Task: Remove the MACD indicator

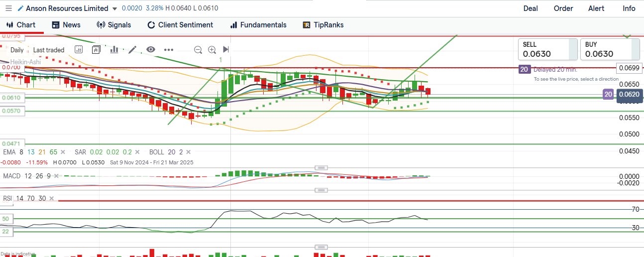Action: (56, 176)
